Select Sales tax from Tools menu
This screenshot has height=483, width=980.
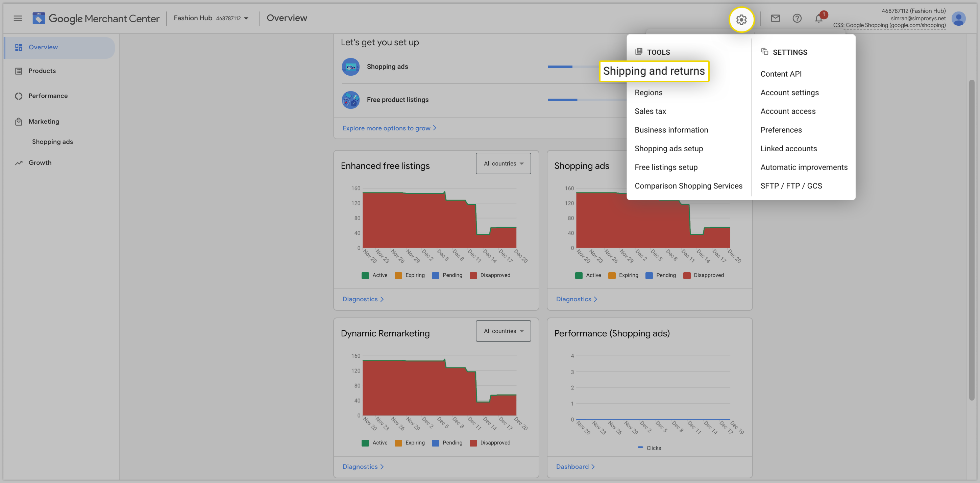tap(650, 111)
